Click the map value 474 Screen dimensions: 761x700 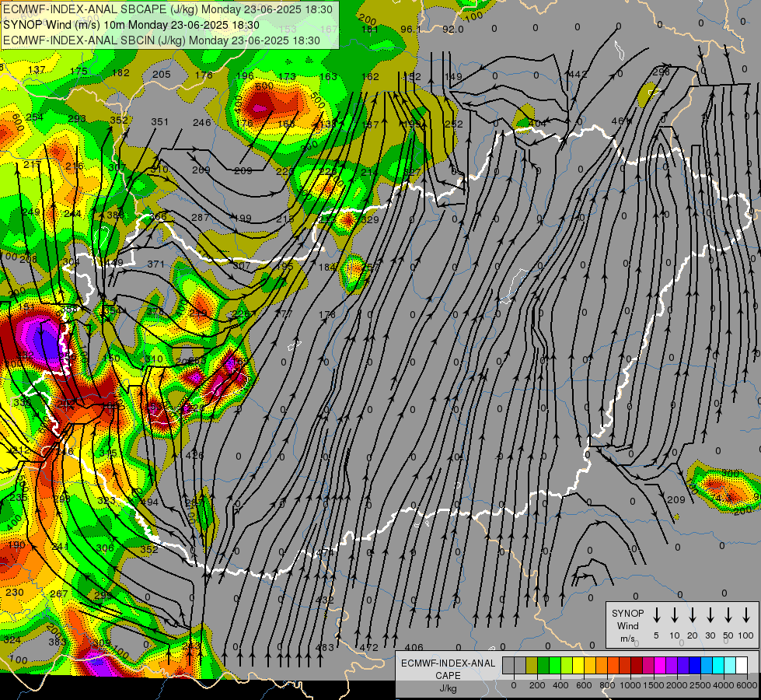(325, 552)
